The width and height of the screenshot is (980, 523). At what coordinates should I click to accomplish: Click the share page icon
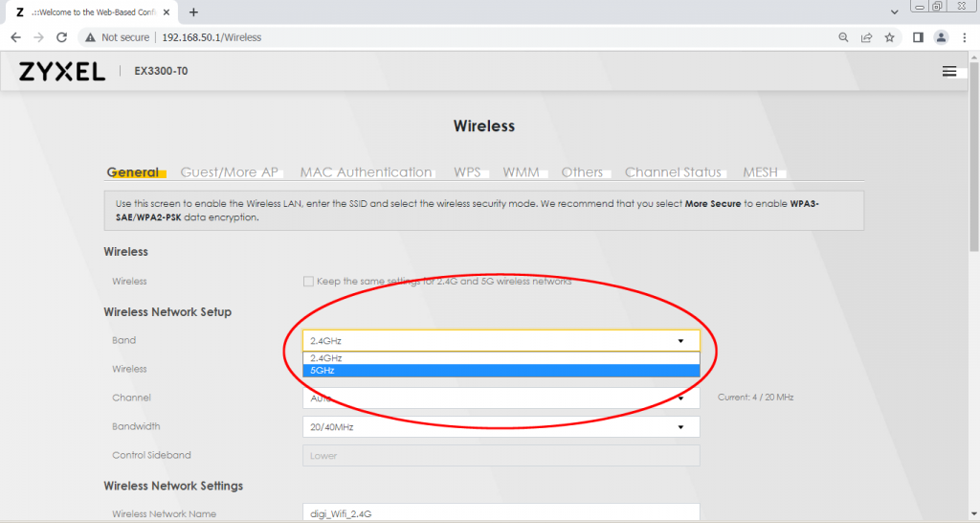[866, 37]
